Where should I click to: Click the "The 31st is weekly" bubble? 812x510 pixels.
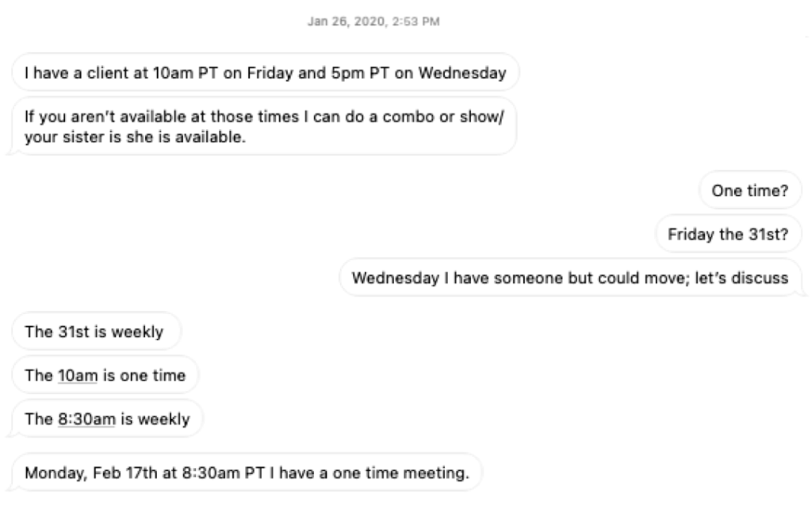97,332
